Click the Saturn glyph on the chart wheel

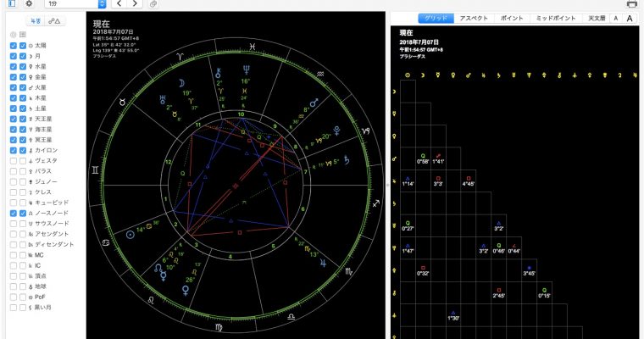347,160
